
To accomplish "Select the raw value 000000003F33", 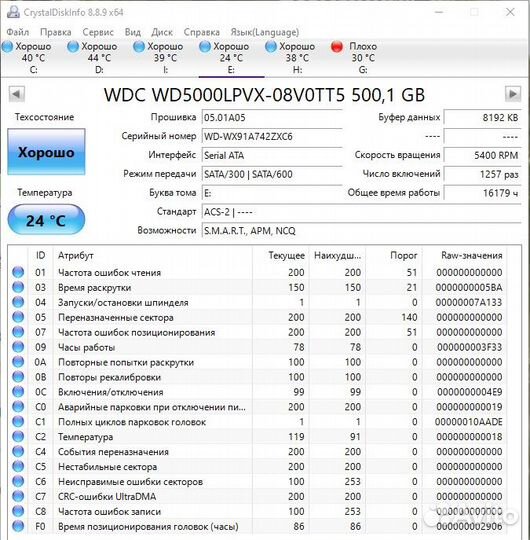I will (x=470, y=347).
